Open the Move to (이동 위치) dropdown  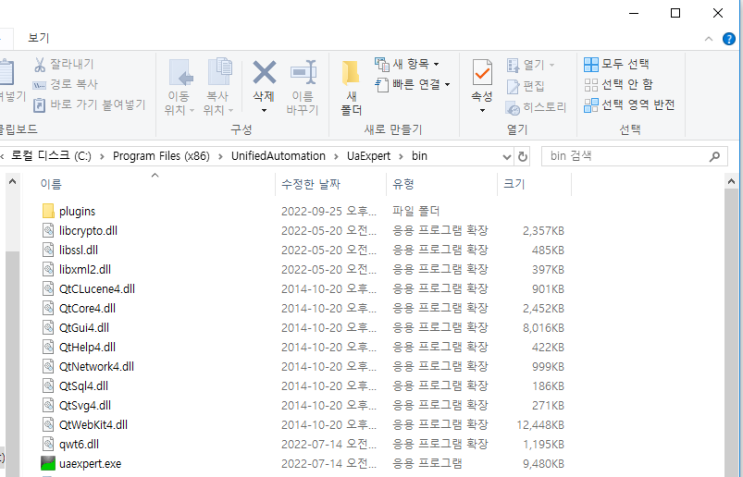(x=179, y=87)
